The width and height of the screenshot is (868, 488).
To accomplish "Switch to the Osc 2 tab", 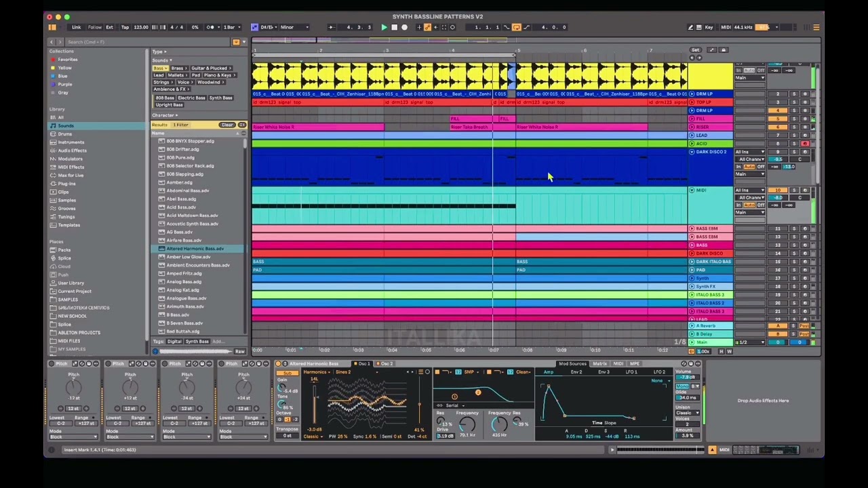I will coord(387,364).
